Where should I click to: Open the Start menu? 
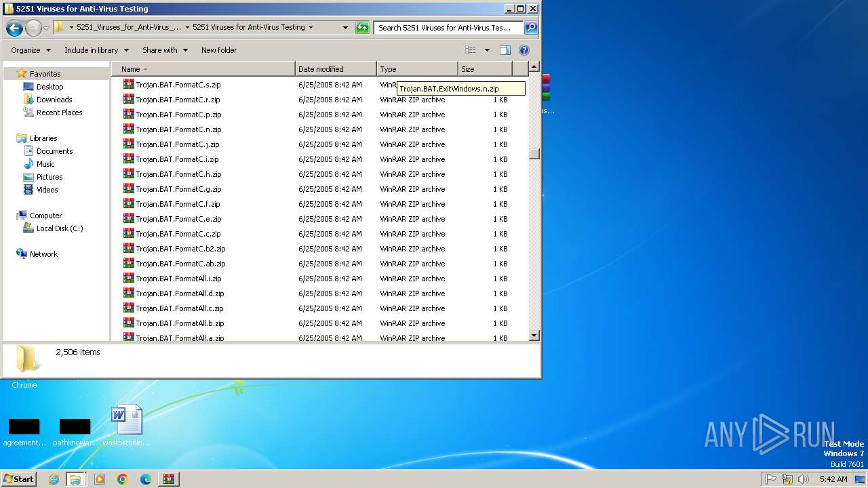18,479
